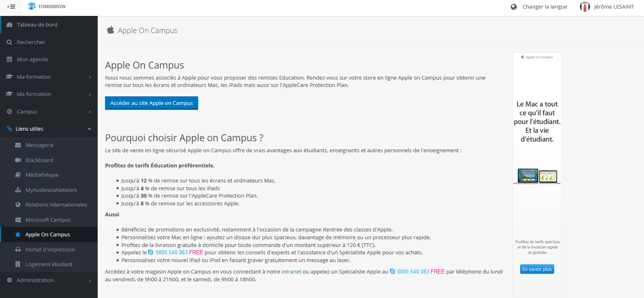This screenshot has height=298, width=644.
Task: Follow the intranet hyperlink
Action: coord(291,271)
